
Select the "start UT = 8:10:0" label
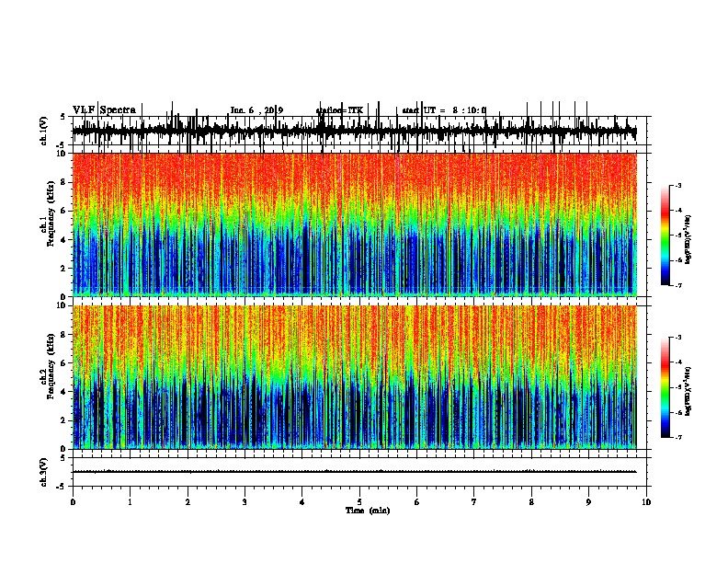tap(444, 110)
